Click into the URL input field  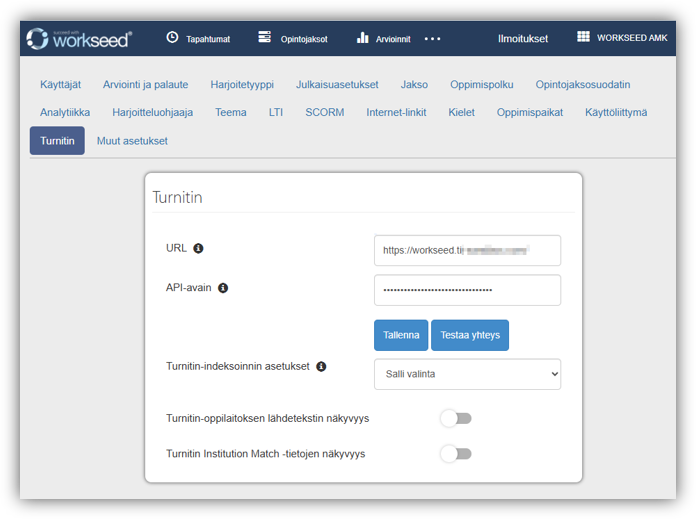467,250
